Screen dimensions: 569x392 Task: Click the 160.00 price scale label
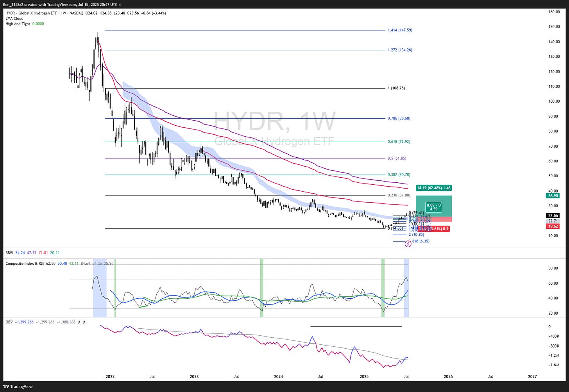click(554, 12)
